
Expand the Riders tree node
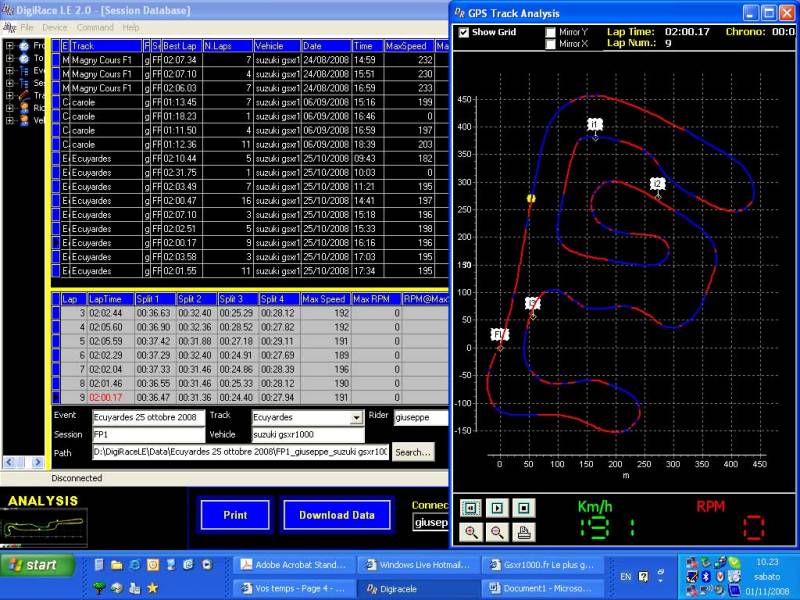click(x=9, y=108)
